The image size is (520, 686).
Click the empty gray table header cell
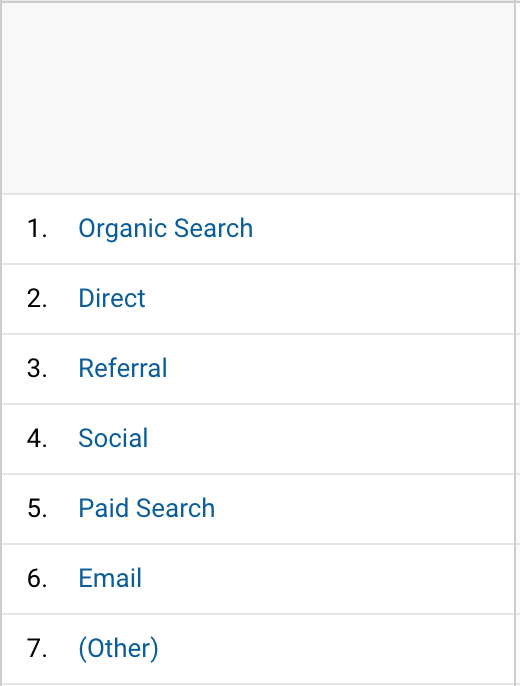pyautogui.click(x=258, y=98)
